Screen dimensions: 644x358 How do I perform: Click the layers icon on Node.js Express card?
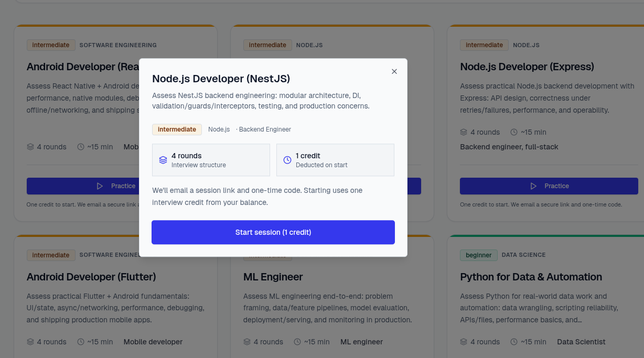tap(464, 132)
